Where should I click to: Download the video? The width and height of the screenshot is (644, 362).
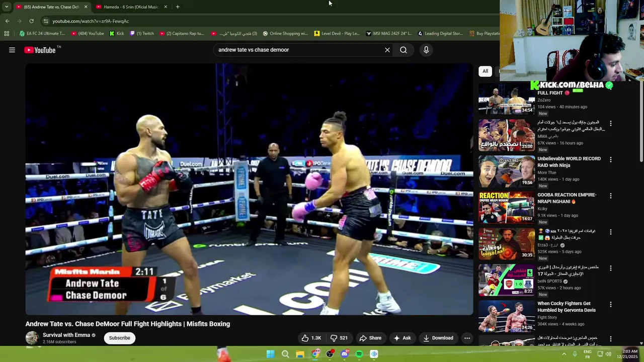438,338
